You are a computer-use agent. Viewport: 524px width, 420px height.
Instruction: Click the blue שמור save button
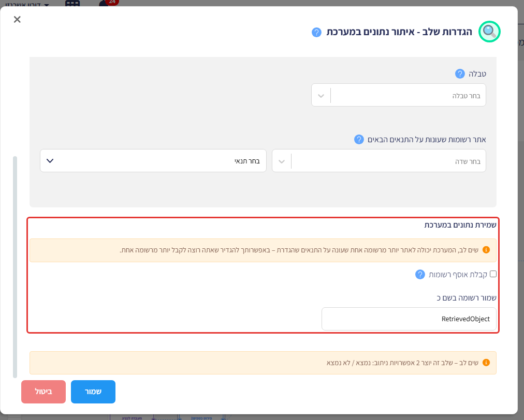tap(93, 392)
